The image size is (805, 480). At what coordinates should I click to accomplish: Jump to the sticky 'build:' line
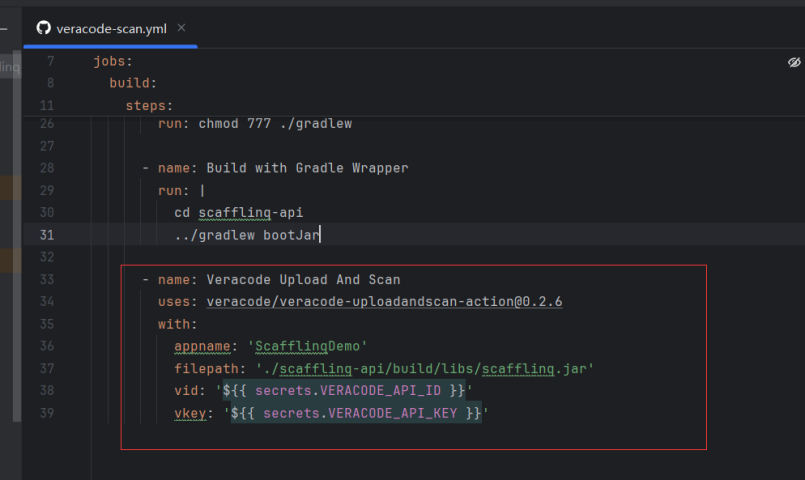tap(133, 83)
